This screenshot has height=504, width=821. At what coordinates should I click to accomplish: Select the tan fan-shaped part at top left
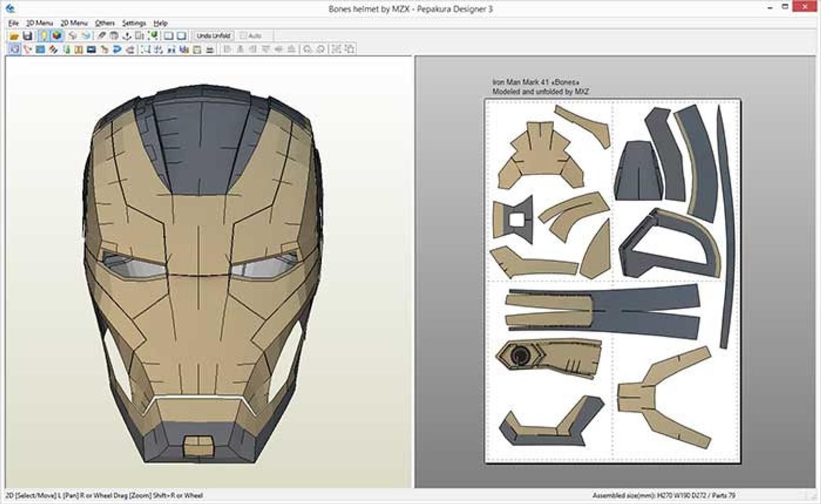tap(540, 155)
